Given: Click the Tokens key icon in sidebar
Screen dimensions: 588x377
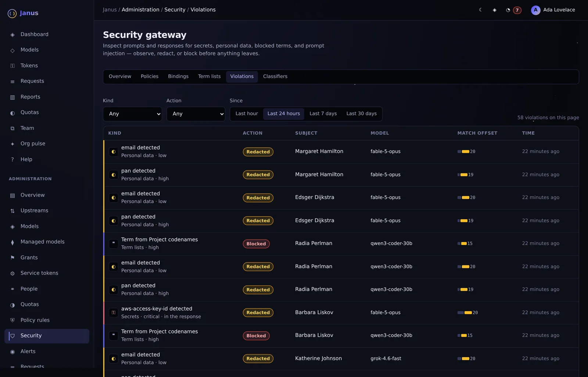Looking at the screenshot, I should click(12, 66).
